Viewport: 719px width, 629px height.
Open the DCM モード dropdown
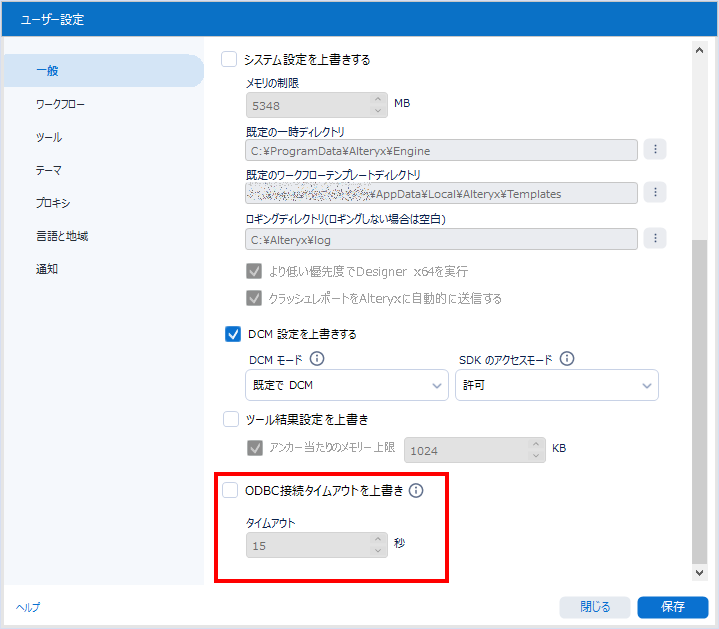347,385
